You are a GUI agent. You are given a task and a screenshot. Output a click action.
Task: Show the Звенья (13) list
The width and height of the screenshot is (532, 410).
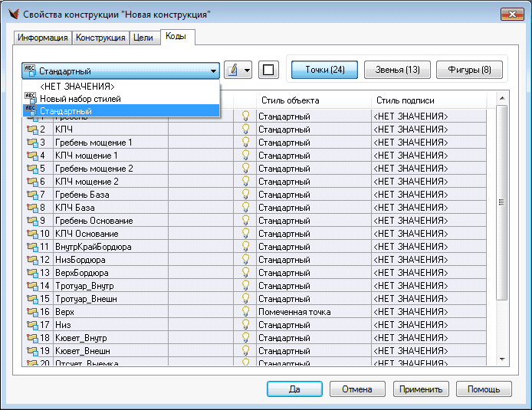pyautogui.click(x=397, y=70)
